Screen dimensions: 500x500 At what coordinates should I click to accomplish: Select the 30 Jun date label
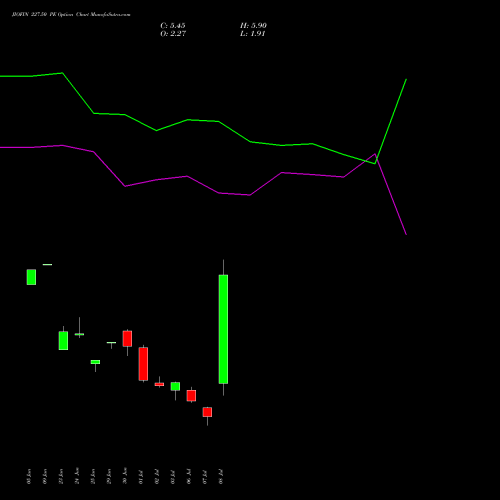coord(125,476)
